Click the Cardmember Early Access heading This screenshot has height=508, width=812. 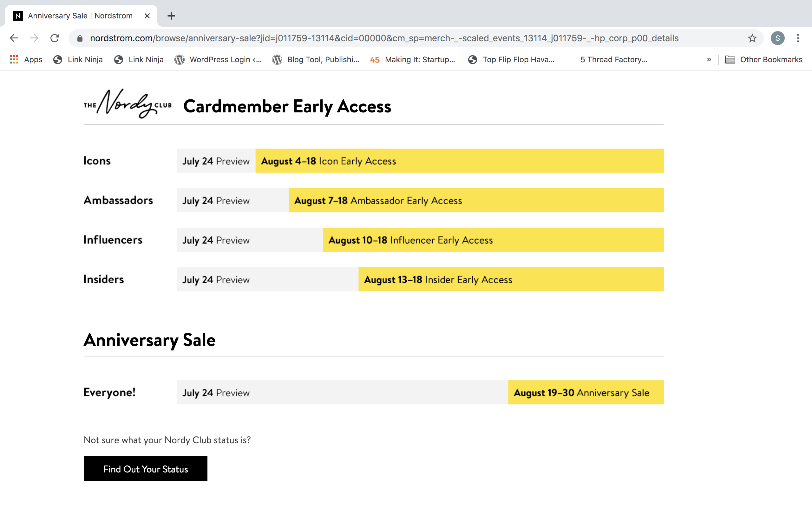(x=287, y=107)
